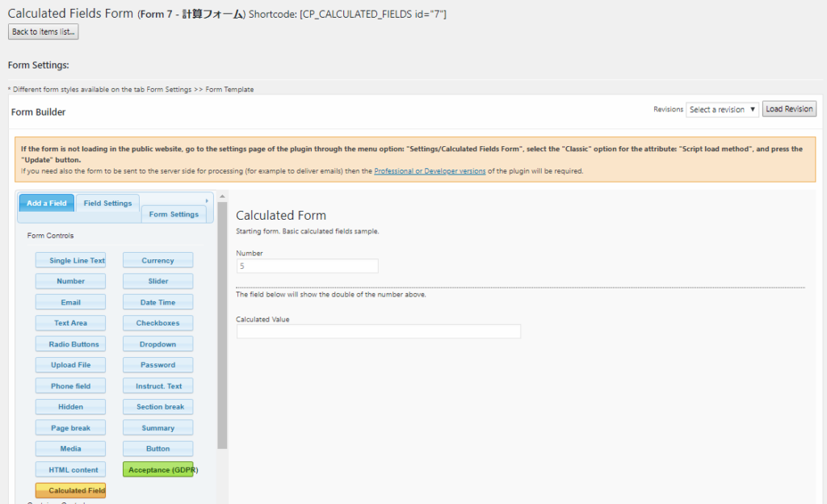Open the Professional or Developer versions link
Image resolution: width=827 pixels, height=504 pixels.
click(430, 171)
